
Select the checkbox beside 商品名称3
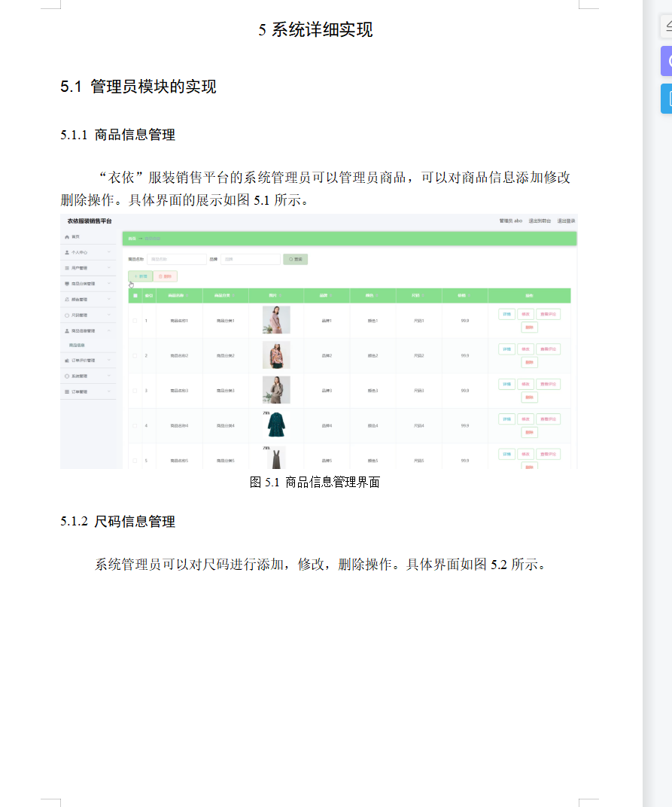click(x=135, y=390)
